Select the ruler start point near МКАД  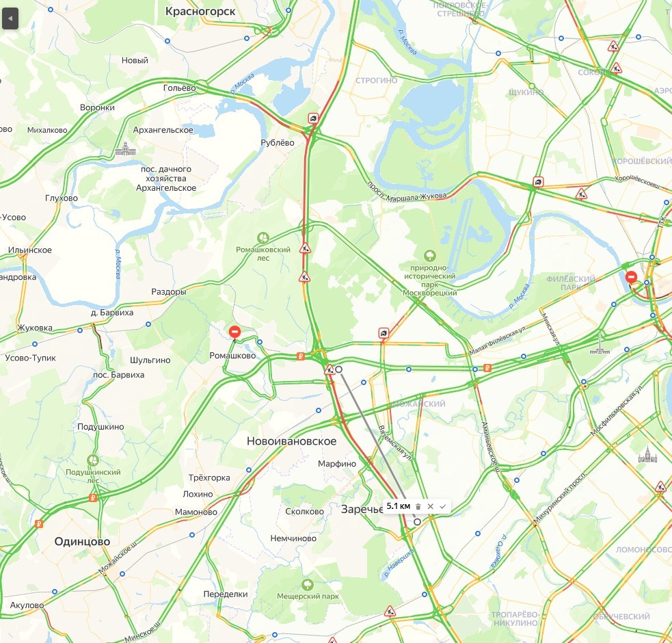[338, 369]
